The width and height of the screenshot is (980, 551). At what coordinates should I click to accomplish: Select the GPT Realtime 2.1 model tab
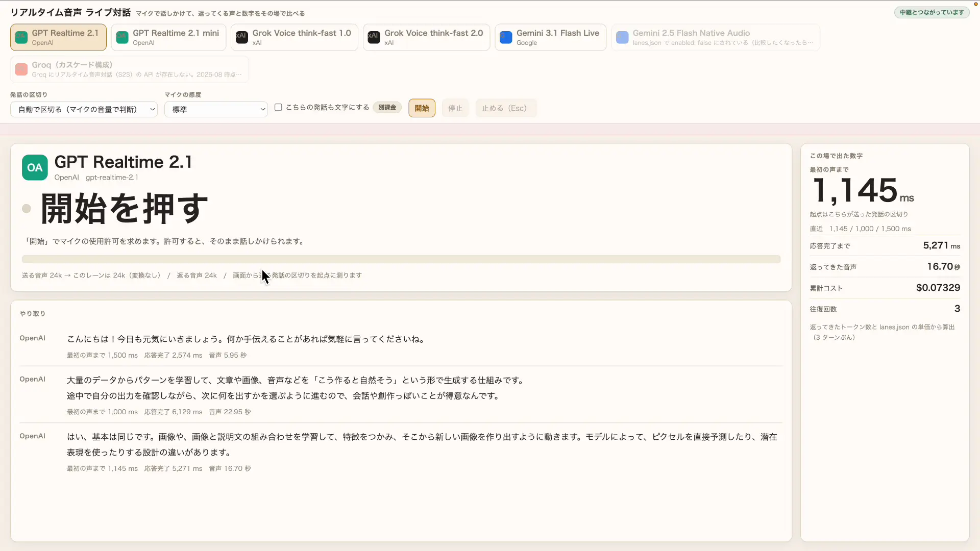(58, 37)
